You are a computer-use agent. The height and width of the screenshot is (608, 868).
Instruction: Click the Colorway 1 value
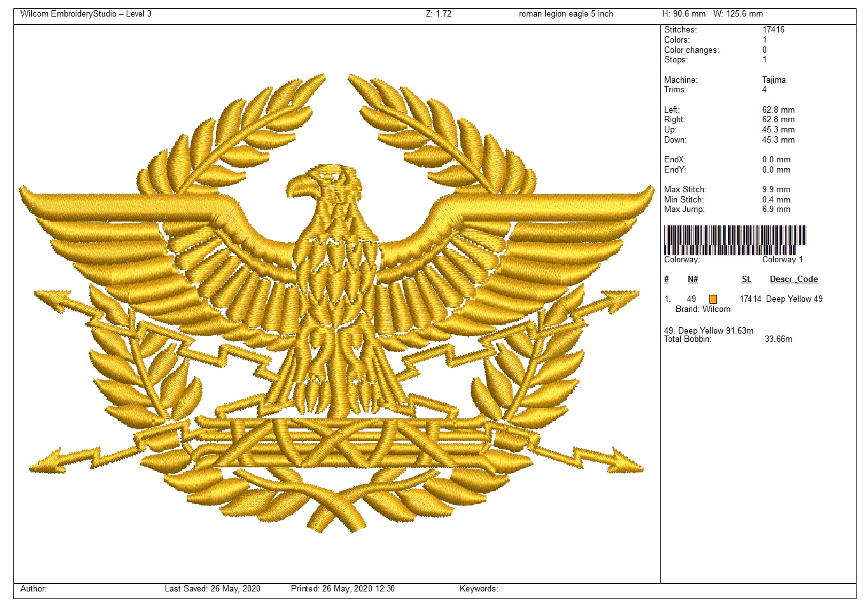tap(782, 260)
